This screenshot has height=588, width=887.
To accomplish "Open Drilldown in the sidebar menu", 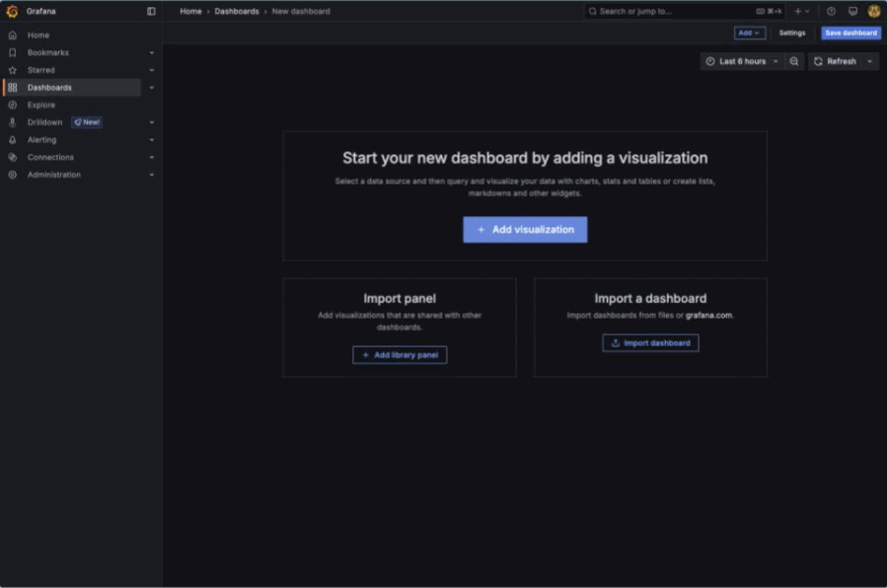I will [44, 122].
